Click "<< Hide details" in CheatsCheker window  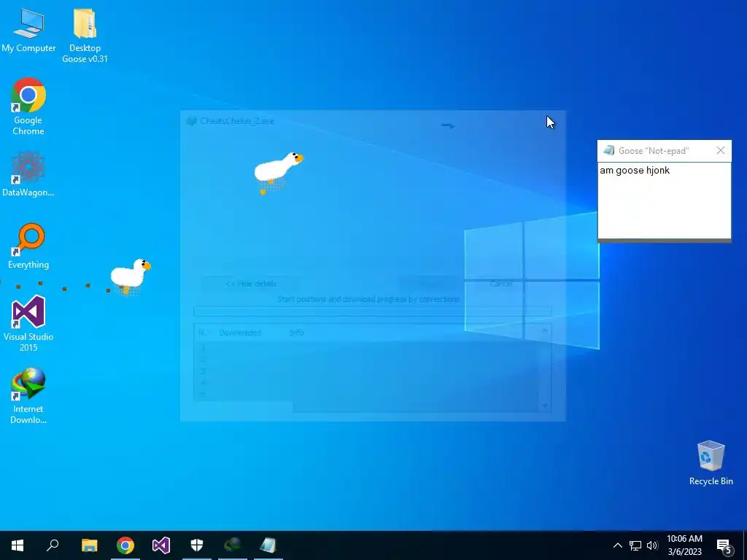(251, 284)
